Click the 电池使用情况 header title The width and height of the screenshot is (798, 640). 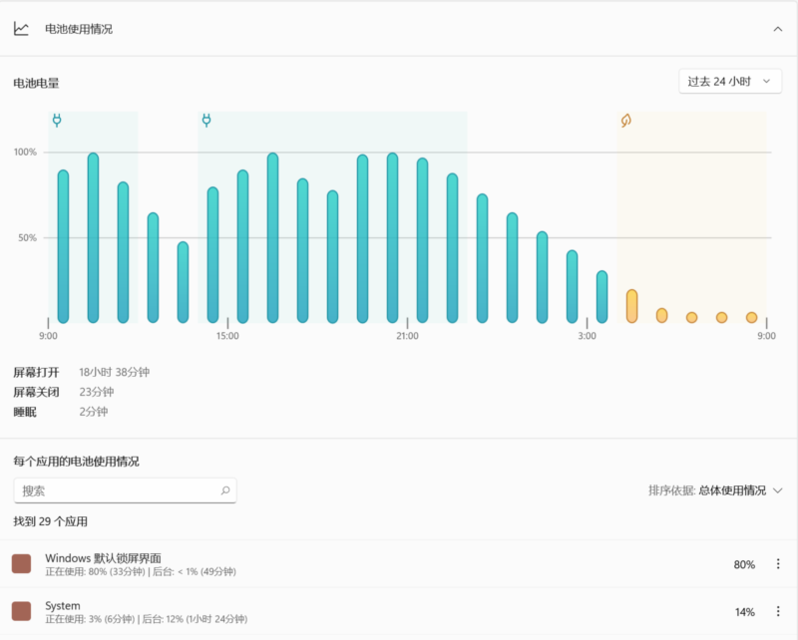pyautogui.click(x=79, y=29)
